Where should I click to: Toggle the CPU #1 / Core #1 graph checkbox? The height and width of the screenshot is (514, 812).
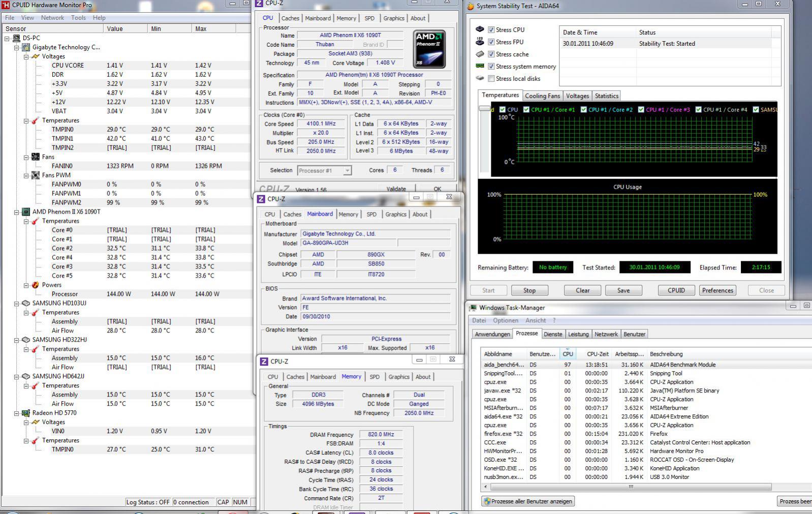tap(526, 109)
